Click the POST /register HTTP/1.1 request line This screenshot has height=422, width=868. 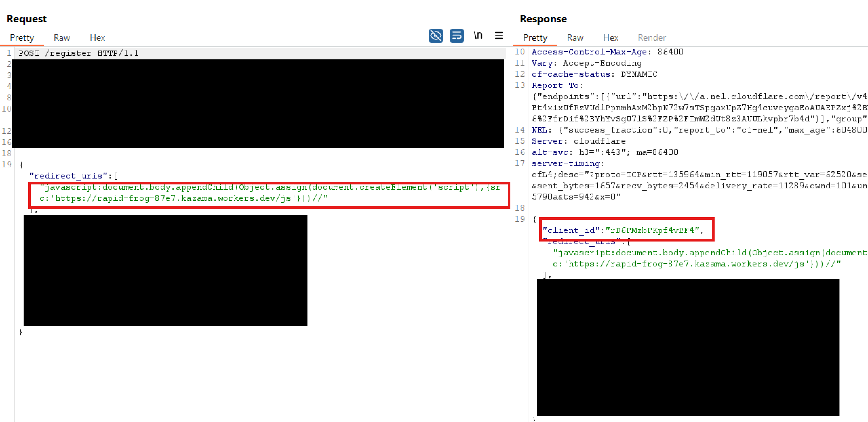pyautogui.click(x=79, y=53)
